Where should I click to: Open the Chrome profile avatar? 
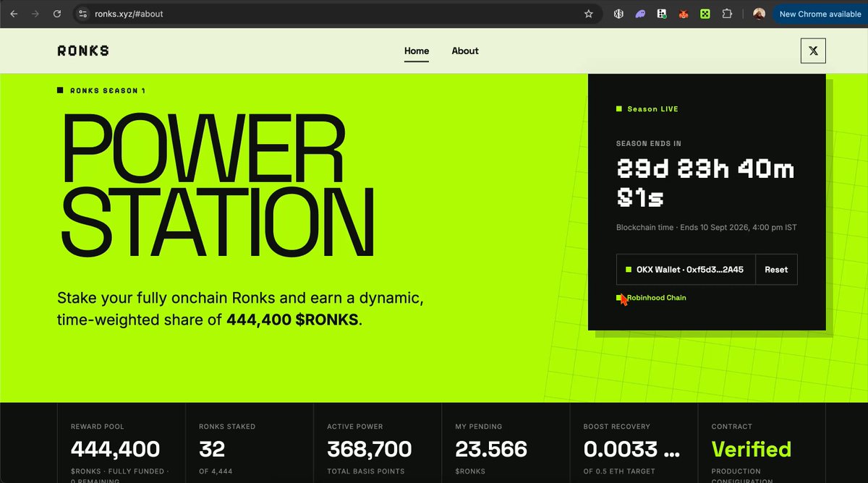(x=759, y=14)
